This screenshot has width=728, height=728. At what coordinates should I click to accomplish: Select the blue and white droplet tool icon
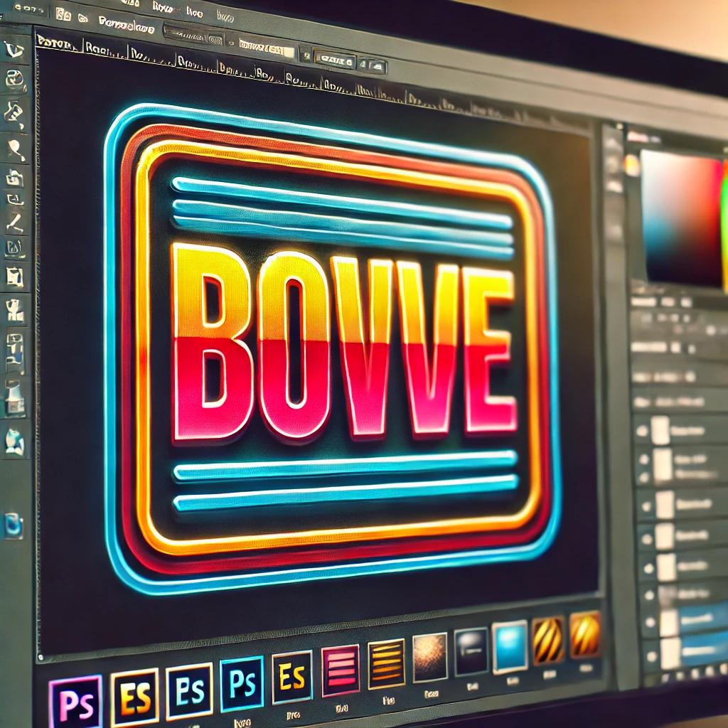pos(14,441)
